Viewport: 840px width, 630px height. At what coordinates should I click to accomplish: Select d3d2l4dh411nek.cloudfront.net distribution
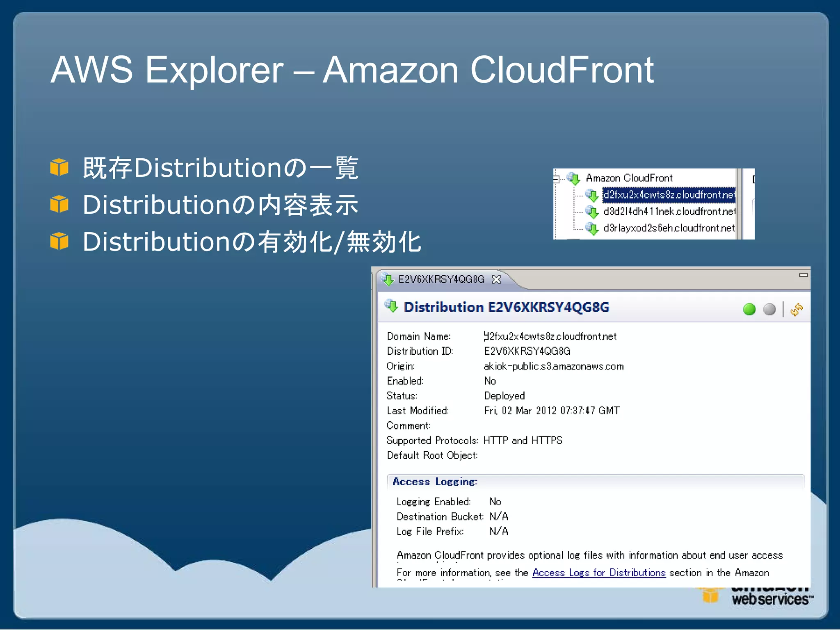669,211
